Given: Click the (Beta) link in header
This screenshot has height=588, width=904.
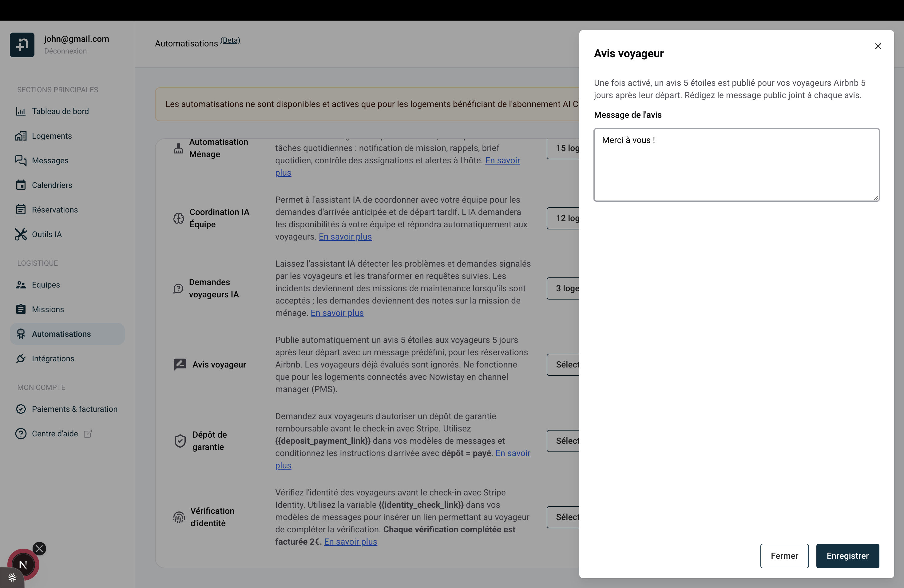Looking at the screenshot, I should (230, 40).
